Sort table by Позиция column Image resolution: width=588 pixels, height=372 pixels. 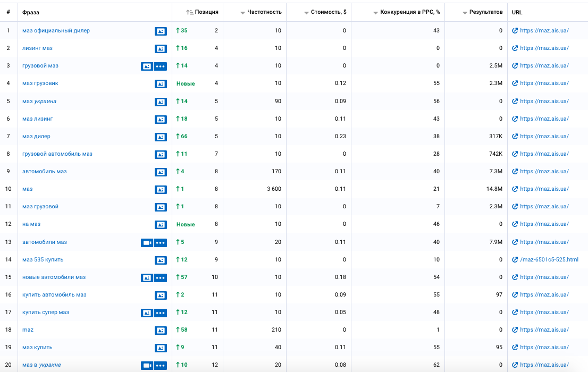[x=202, y=12]
